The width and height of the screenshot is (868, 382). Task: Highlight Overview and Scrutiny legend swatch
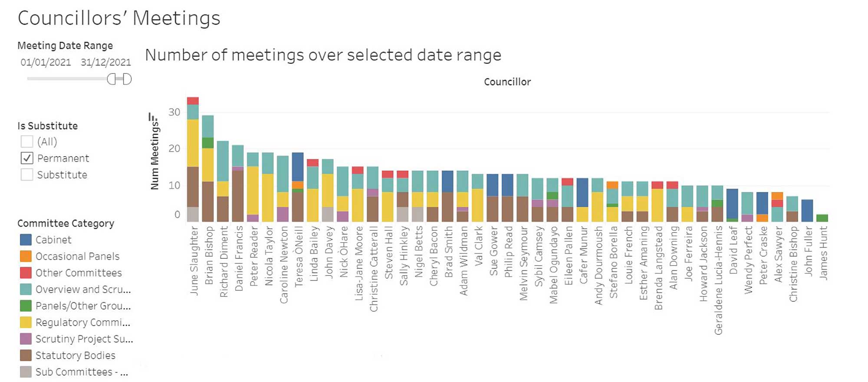coord(26,289)
